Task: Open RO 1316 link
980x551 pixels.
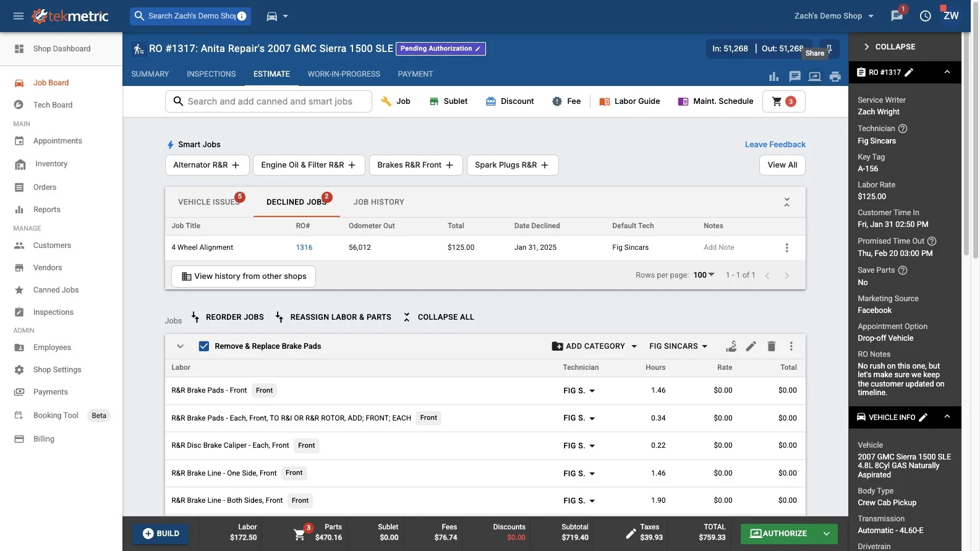Action: pos(304,247)
